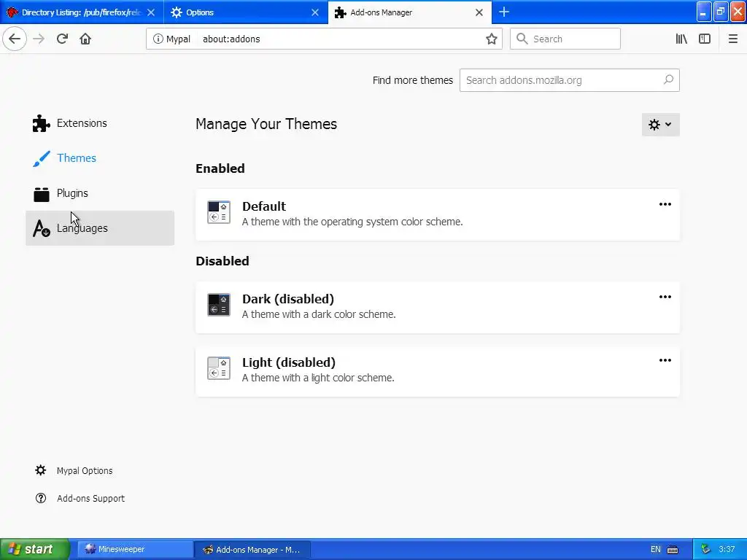Click the keyboard icon in system tray
The image size is (747, 560).
click(x=672, y=550)
